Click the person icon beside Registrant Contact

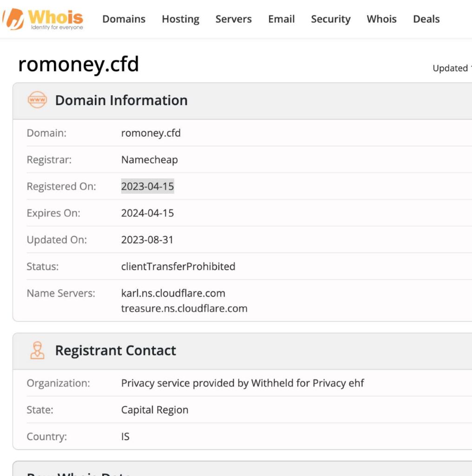coord(37,350)
